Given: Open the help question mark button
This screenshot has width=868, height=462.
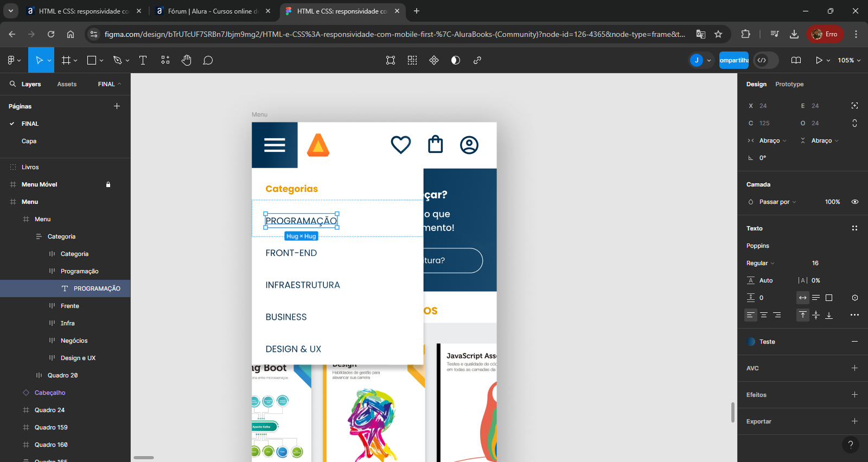Looking at the screenshot, I should (x=851, y=445).
